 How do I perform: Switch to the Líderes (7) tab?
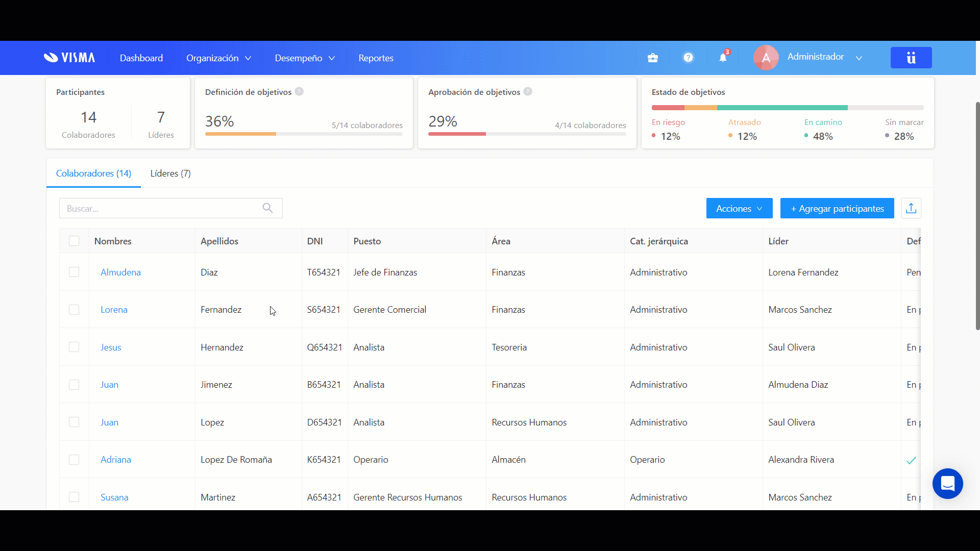tap(170, 173)
